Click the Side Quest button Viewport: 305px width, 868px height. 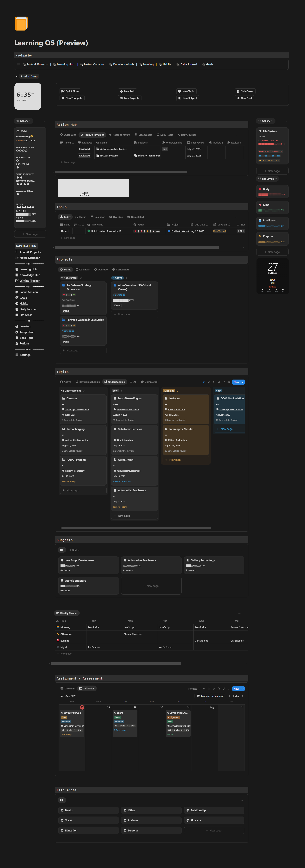(x=245, y=91)
